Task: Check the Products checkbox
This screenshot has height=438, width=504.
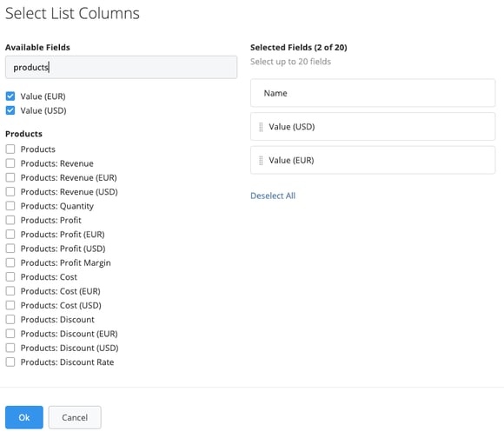Action: tap(10, 149)
